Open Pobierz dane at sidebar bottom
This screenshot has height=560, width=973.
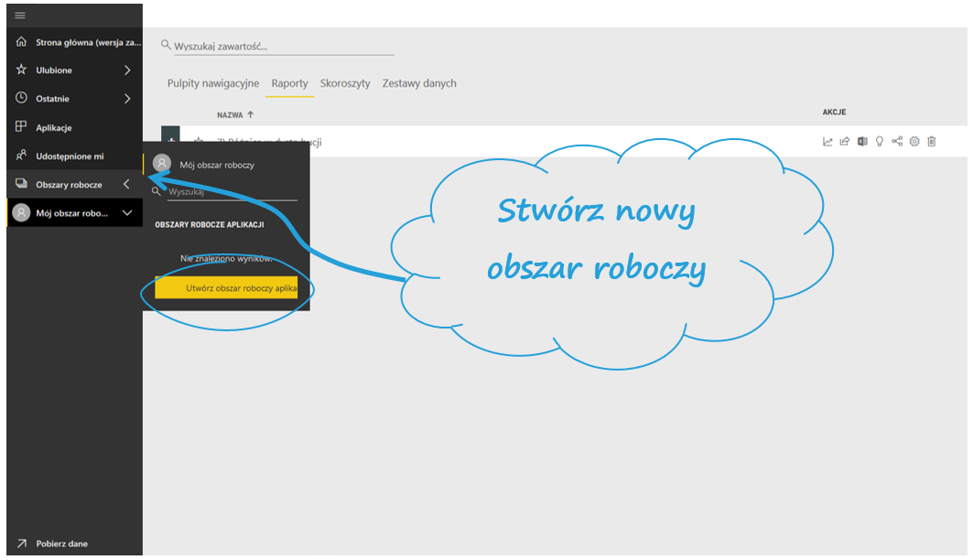pyautogui.click(x=61, y=544)
